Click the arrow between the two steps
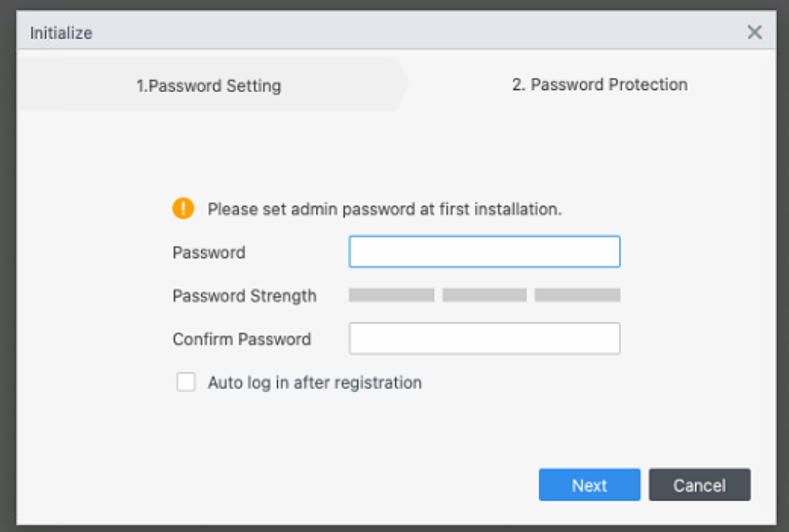The height and width of the screenshot is (532, 789). (407, 85)
